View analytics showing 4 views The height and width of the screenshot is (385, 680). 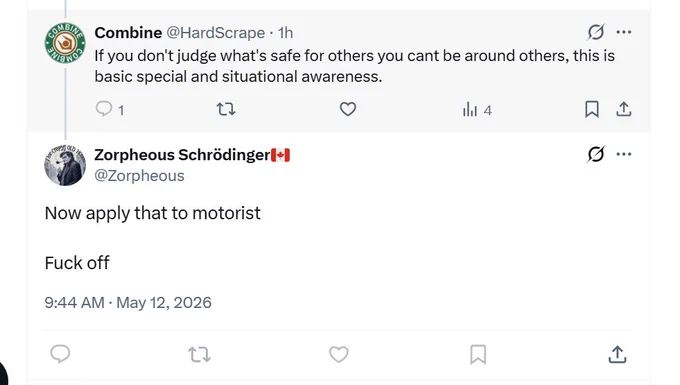coord(477,110)
